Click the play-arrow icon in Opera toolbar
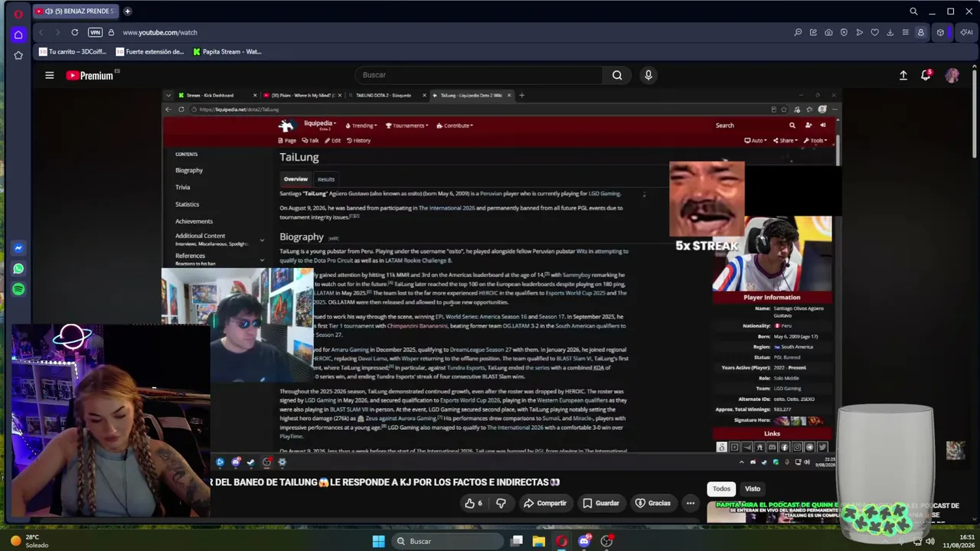Screen dimensions: 980x551 [859, 32]
